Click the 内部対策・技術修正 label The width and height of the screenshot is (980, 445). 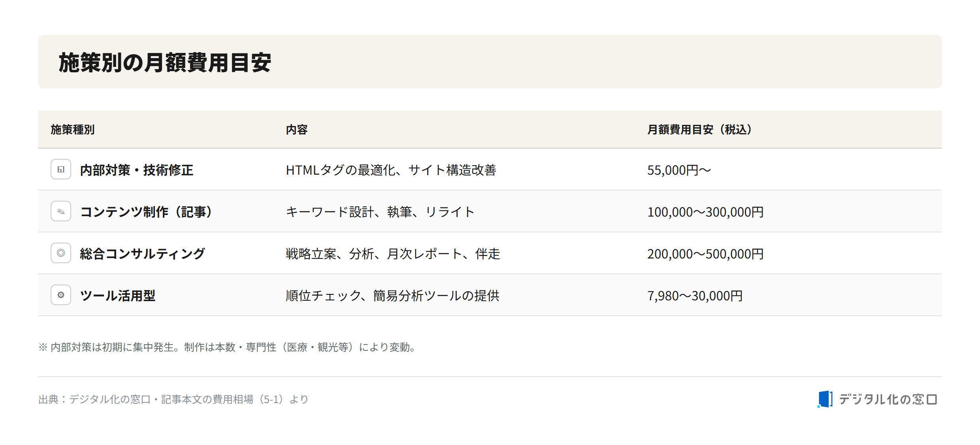tap(137, 170)
